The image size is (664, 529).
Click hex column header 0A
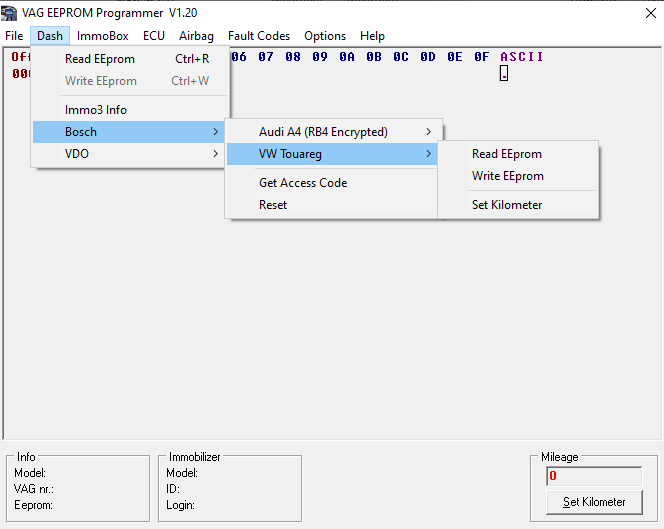coord(347,57)
